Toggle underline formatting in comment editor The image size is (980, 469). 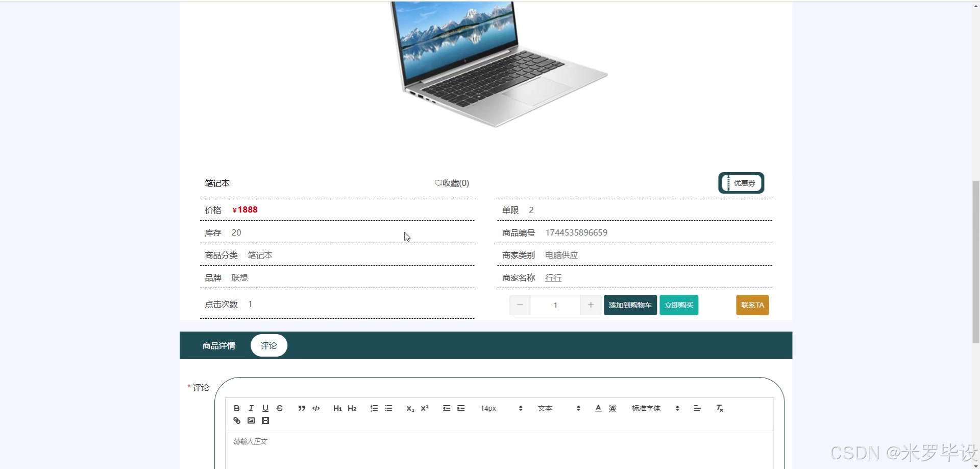[265, 408]
